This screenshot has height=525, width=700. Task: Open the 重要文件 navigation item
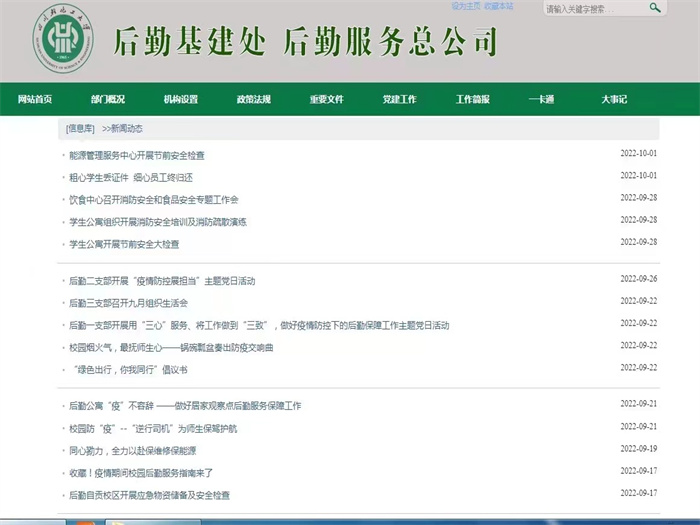327,99
